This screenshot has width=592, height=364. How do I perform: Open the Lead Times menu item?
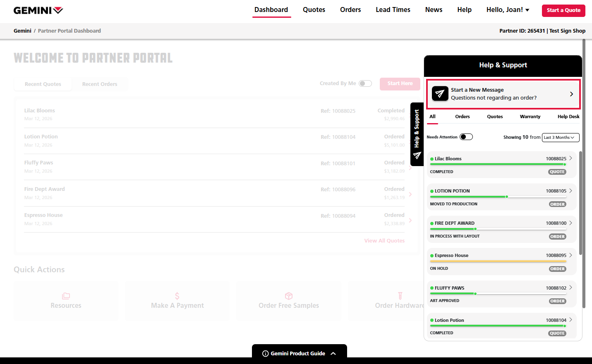[393, 10]
